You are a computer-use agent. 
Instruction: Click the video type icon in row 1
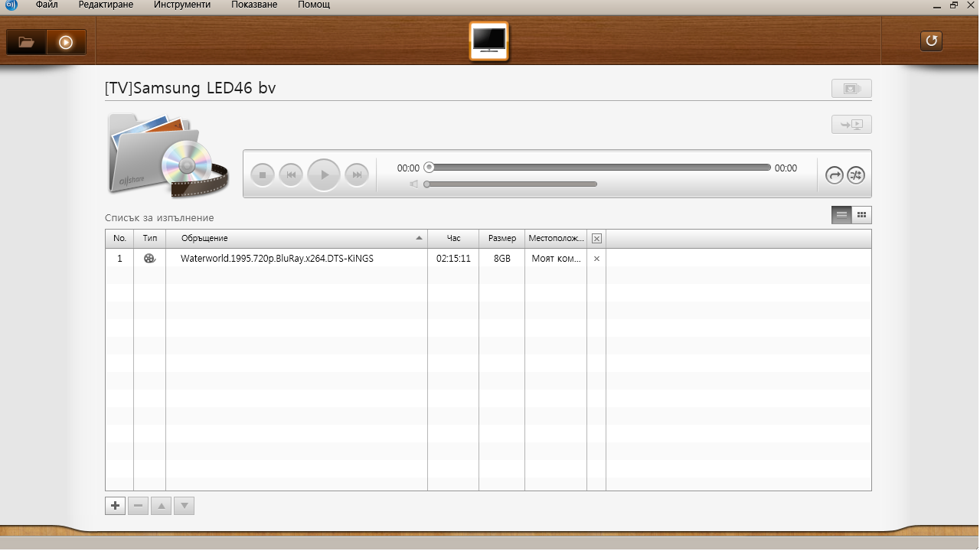(x=150, y=259)
